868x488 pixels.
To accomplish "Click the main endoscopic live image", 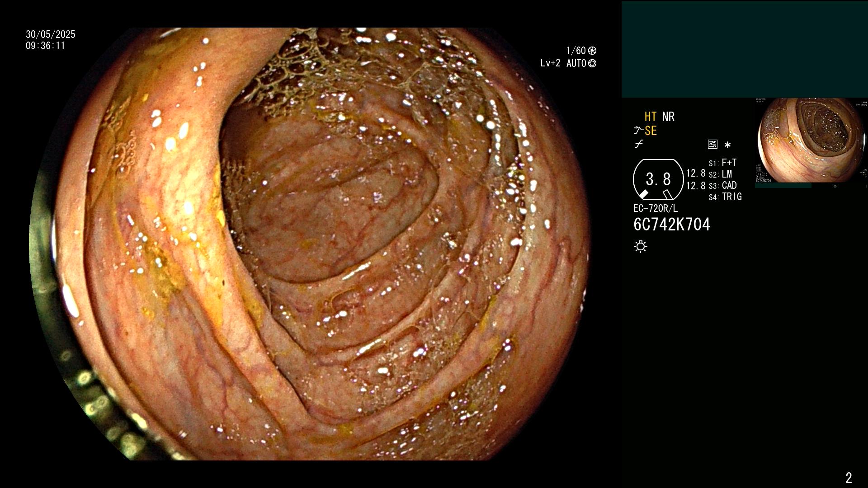I will (310, 244).
